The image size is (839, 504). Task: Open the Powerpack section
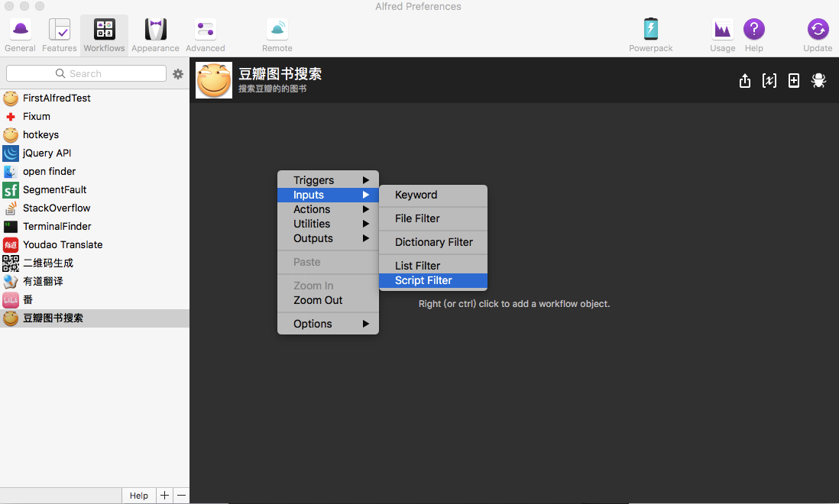tap(651, 35)
